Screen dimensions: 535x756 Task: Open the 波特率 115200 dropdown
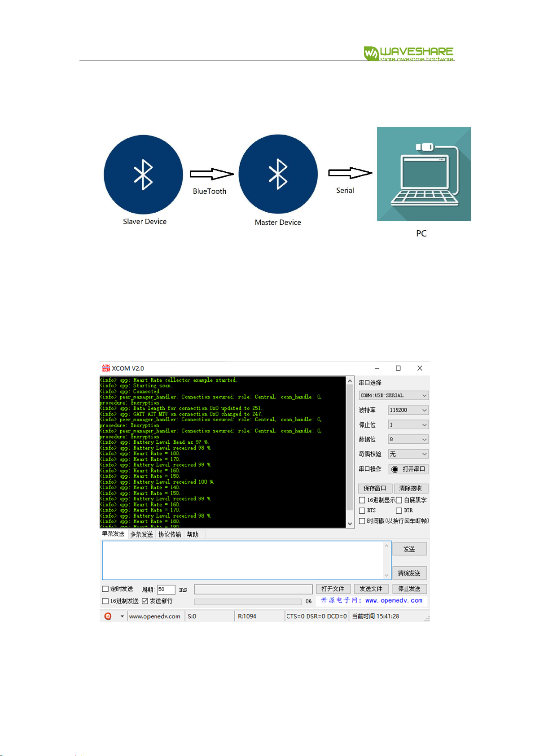coord(408,410)
